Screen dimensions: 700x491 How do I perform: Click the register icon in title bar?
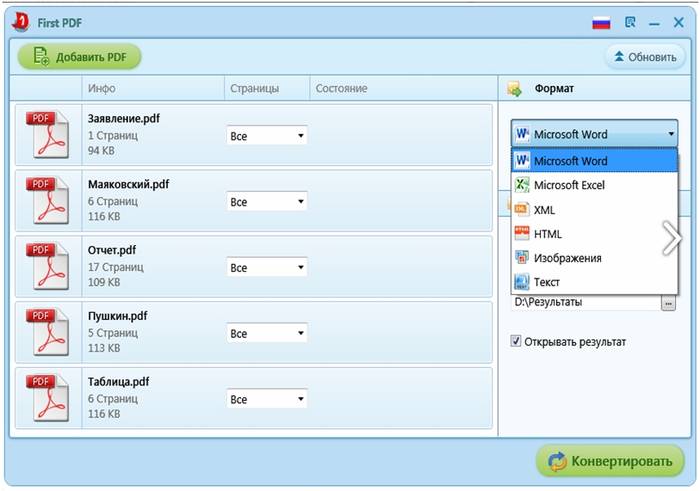(x=630, y=22)
